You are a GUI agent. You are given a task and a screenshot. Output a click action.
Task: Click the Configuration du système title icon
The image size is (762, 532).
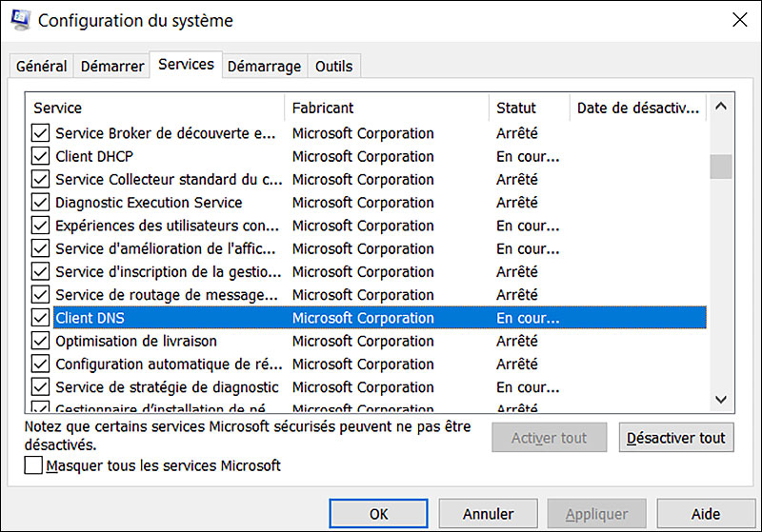click(x=20, y=20)
